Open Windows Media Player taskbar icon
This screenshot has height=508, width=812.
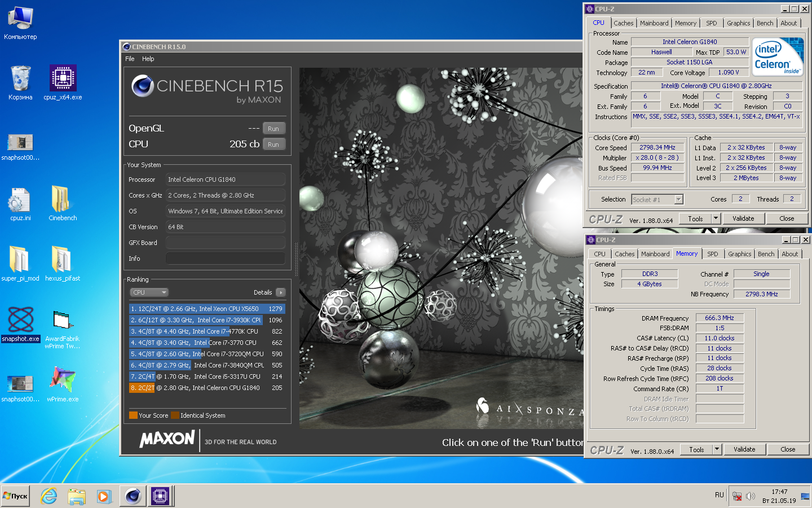tap(104, 496)
